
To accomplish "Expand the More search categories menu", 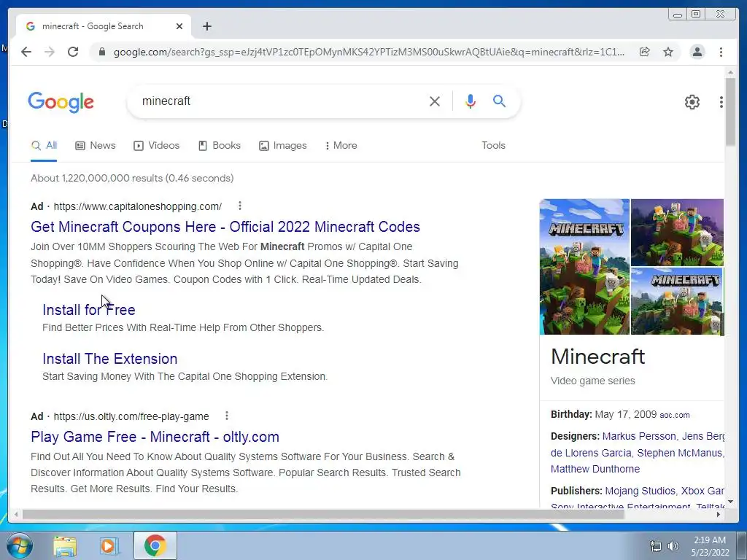I will tap(341, 146).
